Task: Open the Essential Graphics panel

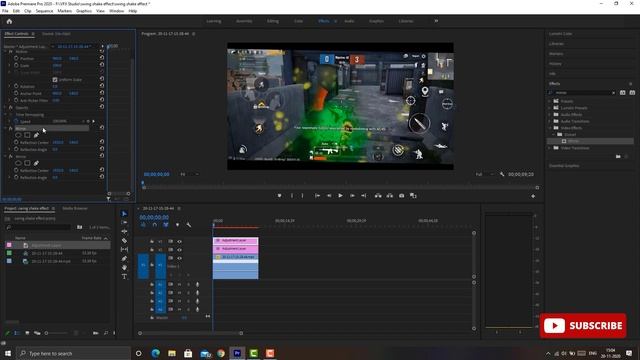Action: point(564,166)
